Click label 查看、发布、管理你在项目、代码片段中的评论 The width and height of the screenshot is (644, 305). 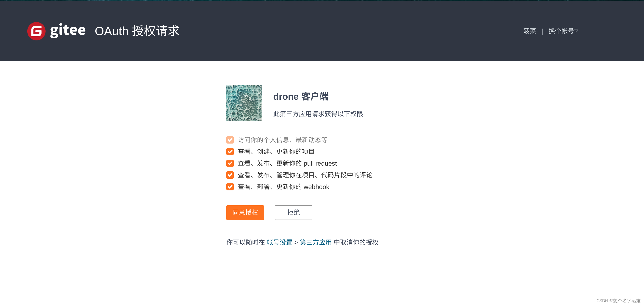(305, 175)
